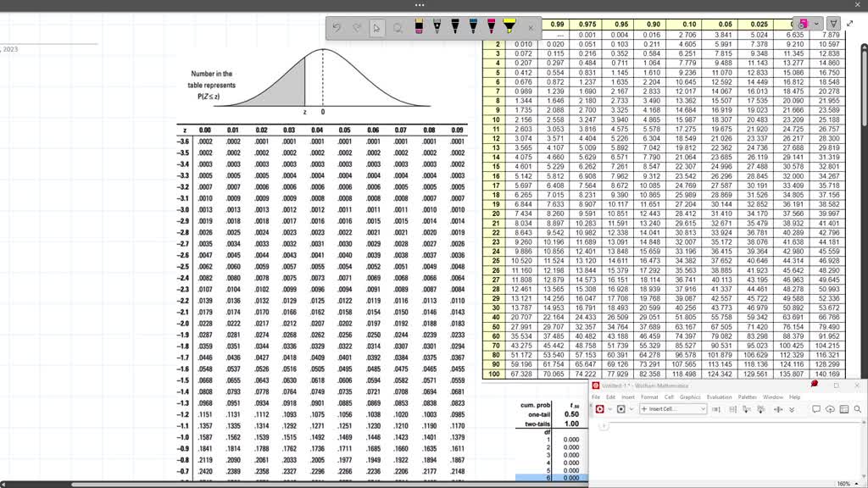Select the black pen annotation tool
The width and height of the screenshot is (868, 488).
pos(454,26)
